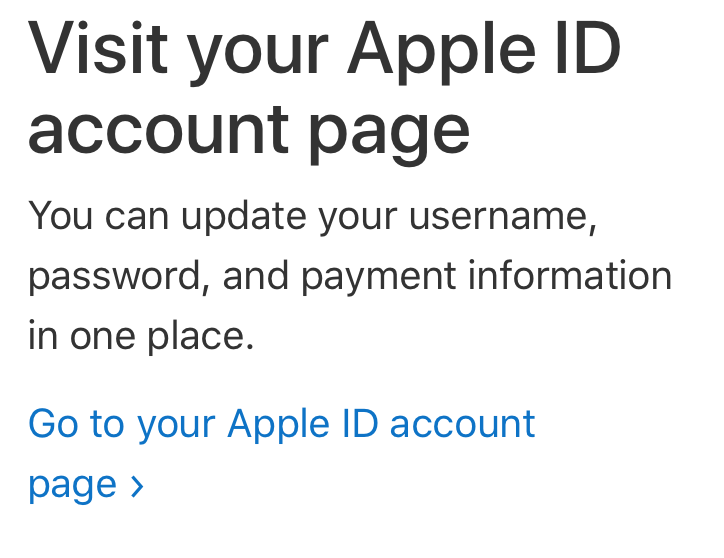The image size is (724, 558).
Task: Click the blue word 'account' in the link
Action: 463,424
